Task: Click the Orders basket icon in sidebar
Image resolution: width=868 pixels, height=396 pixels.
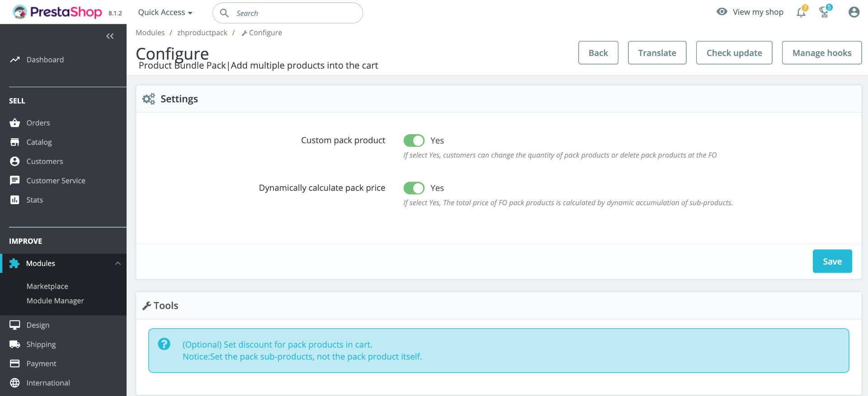Action: coord(15,123)
